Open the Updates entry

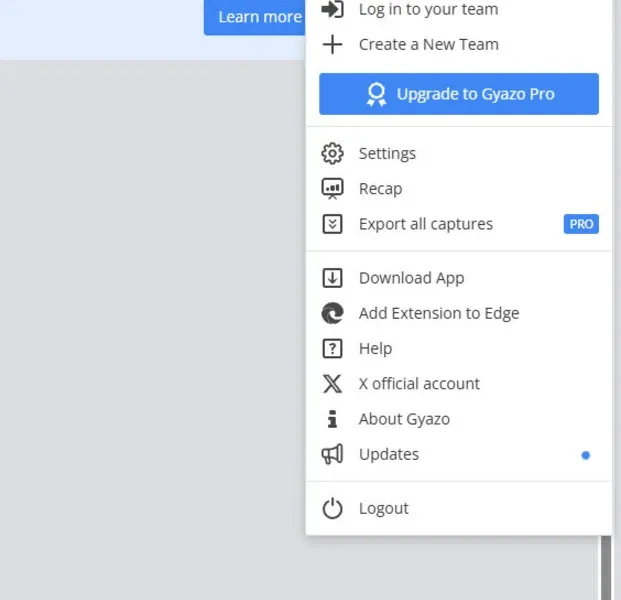click(x=459, y=454)
